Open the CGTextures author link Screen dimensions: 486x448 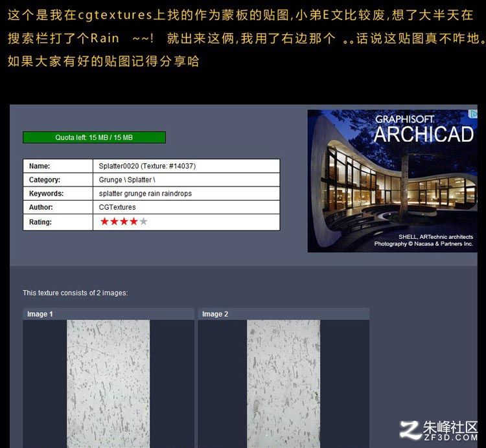pyautogui.click(x=117, y=207)
